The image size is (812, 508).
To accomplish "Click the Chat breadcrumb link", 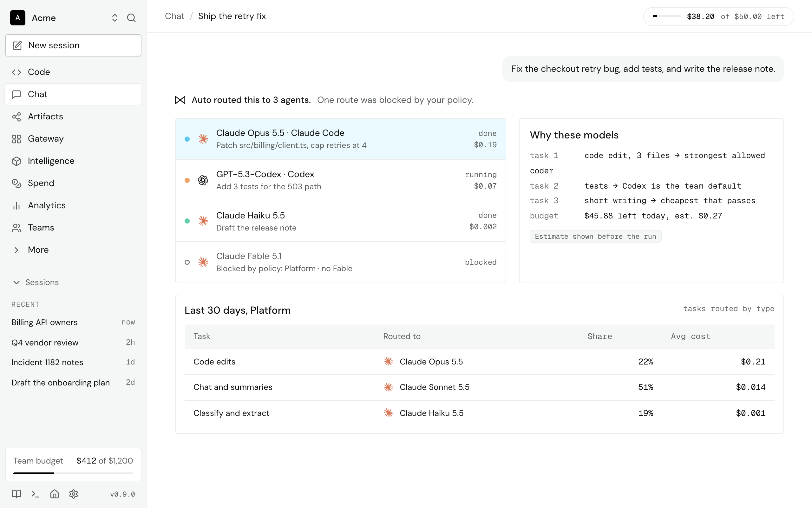I will pos(174,16).
